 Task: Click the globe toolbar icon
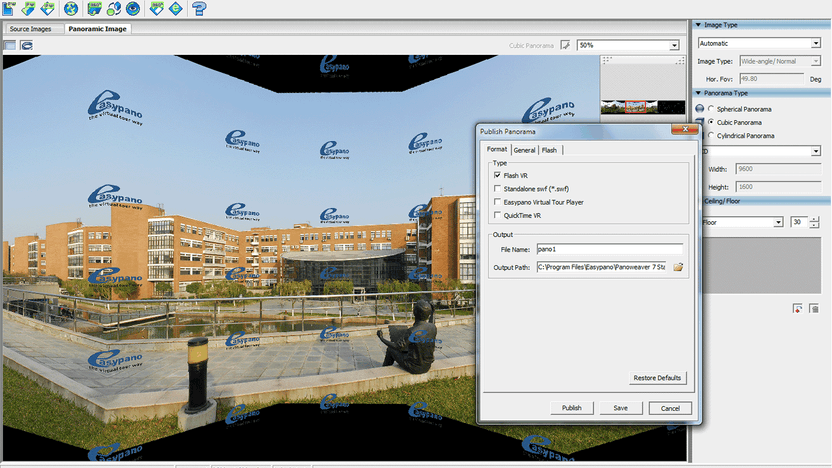(x=71, y=8)
